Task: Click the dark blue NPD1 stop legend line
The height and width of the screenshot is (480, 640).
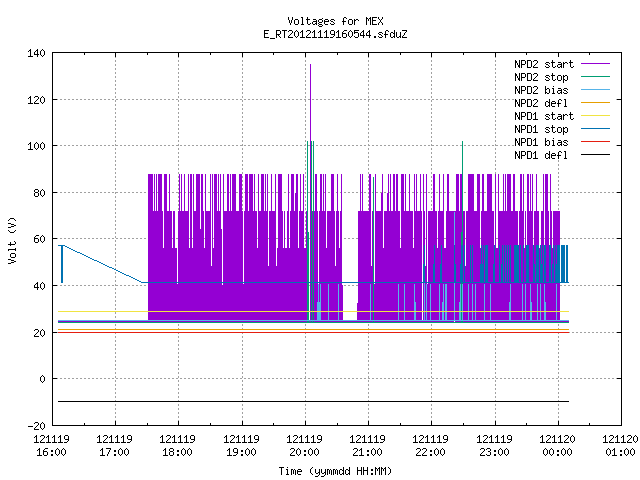Action: (x=596, y=129)
